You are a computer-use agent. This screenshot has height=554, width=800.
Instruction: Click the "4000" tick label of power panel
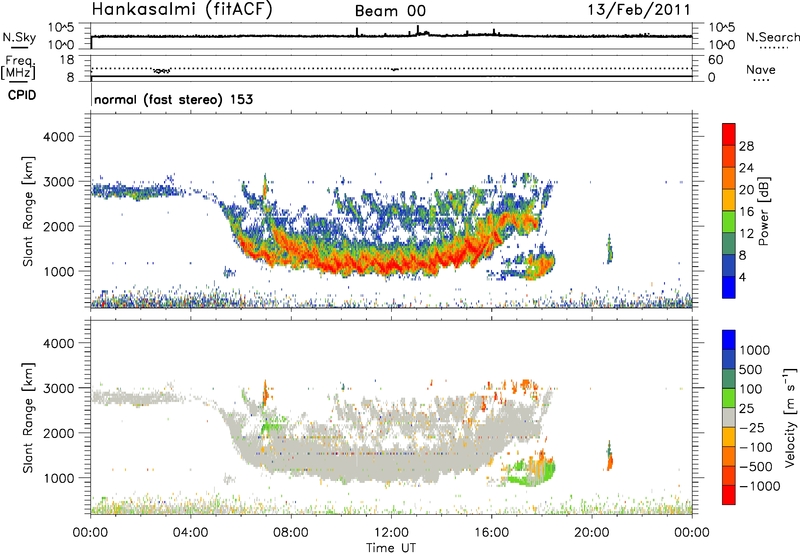[x=59, y=137]
